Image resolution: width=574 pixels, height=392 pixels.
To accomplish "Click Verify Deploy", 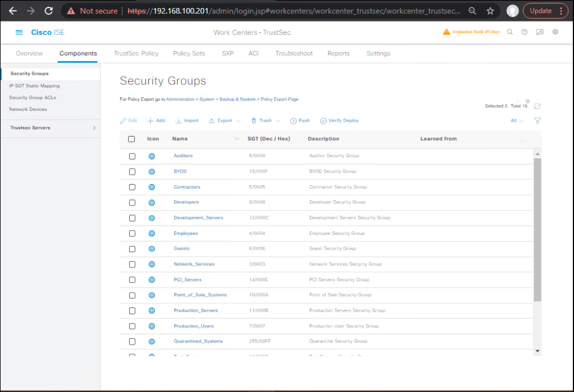I will point(340,121).
